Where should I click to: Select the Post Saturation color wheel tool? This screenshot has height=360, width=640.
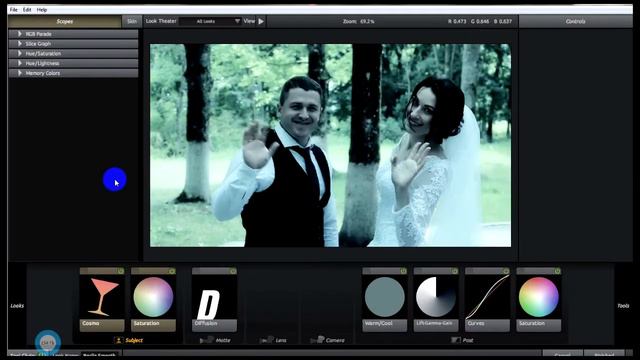click(x=539, y=297)
